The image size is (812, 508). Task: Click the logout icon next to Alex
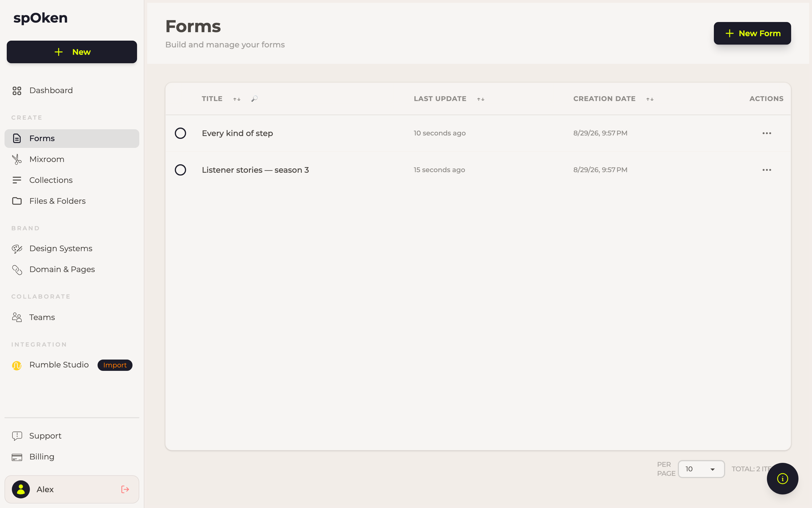pos(125,490)
